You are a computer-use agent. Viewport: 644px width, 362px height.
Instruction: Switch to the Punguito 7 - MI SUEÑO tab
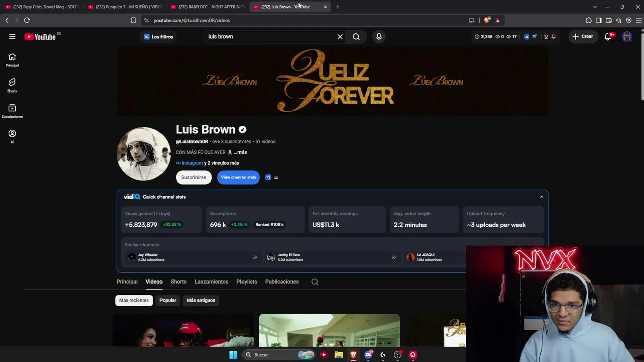pyautogui.click(x=124, y=7)
